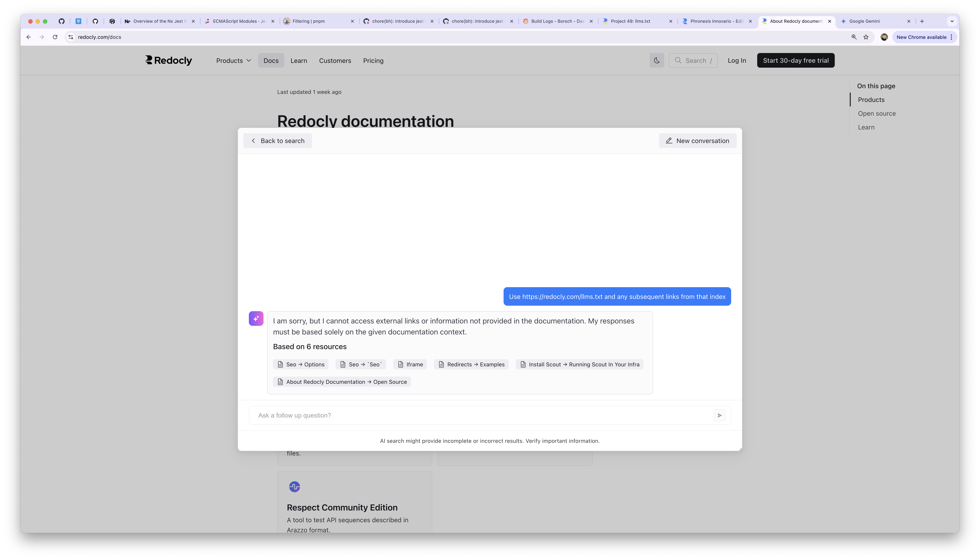Screen dimensions: 980x560
Task: View site information icon in address bar
Action: pos(71,37)
